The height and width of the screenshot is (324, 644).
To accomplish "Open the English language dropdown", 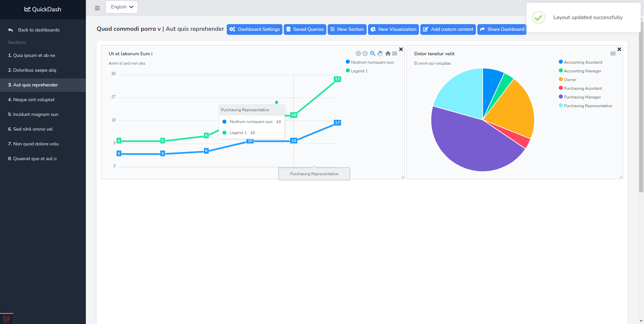I will point(121,7).
